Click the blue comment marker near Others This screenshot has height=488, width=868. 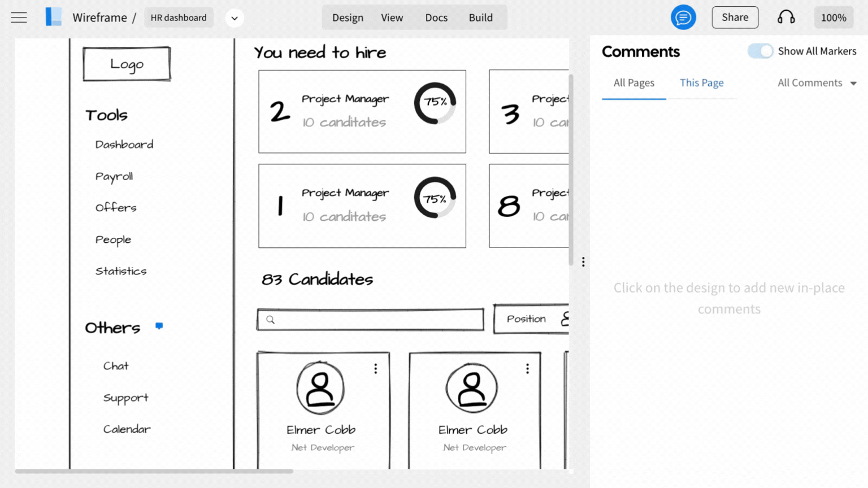[159, 326]
